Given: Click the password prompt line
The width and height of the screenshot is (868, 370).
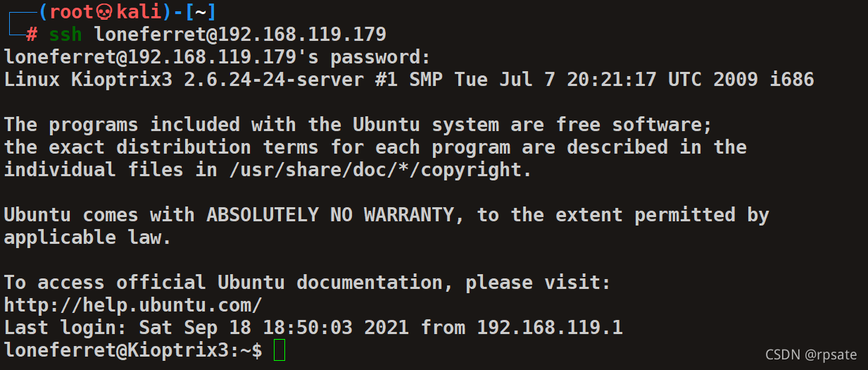Looking at the screenshot, I should click(x=217, y=57).
